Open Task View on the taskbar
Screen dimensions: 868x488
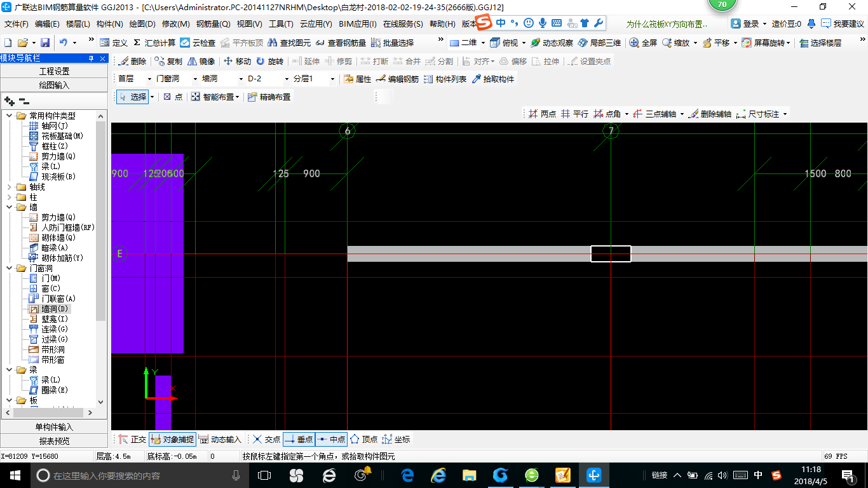coord(264,475)
